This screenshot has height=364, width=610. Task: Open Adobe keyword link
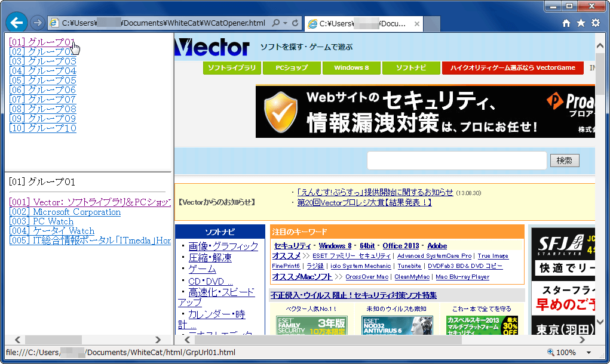437,246
